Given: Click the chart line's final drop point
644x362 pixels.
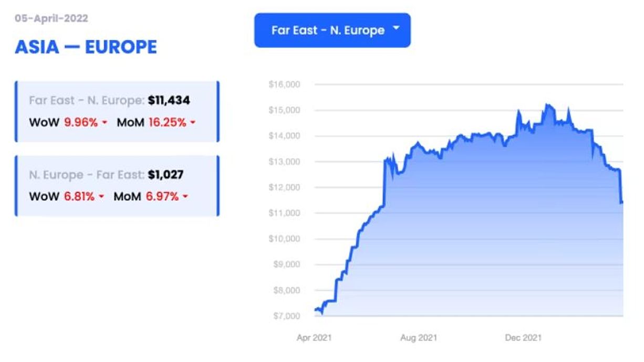Looking at the screenshot, I should (x=621, y=203).
